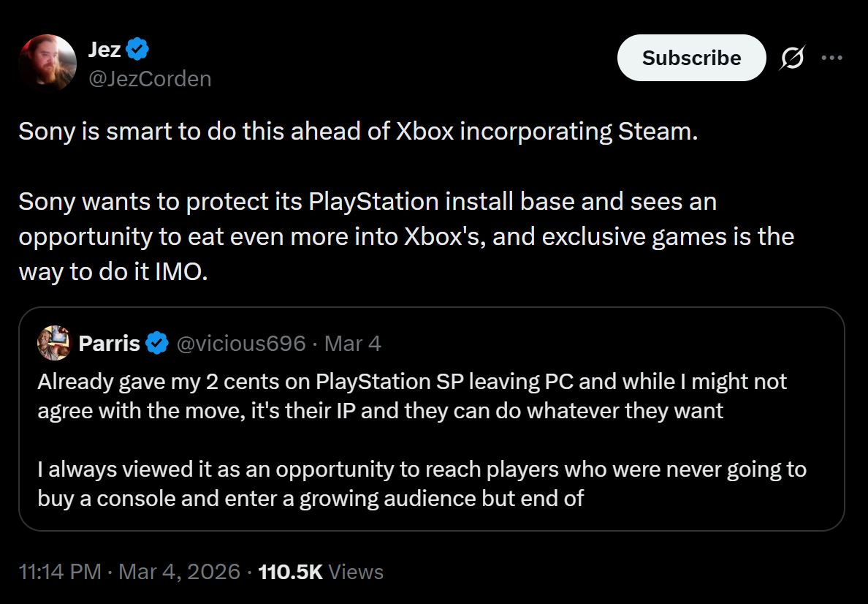Open the more options menu
Viewport: 868px width, 604px height.
[834, 57]
